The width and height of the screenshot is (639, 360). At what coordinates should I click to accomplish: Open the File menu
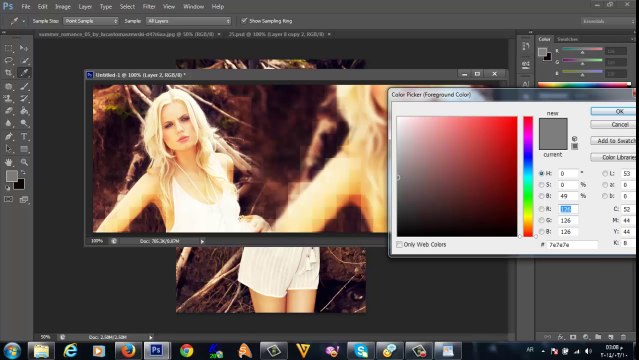click(x=26, y=7)
